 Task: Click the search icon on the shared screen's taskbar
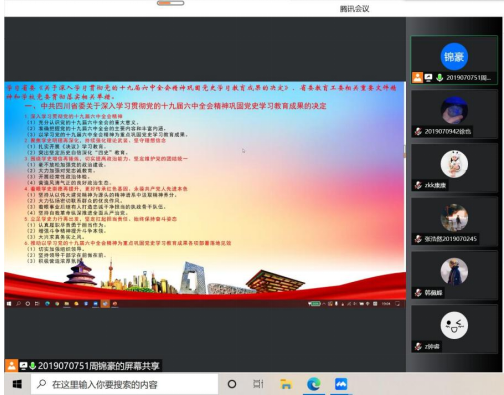coord(18,304)
